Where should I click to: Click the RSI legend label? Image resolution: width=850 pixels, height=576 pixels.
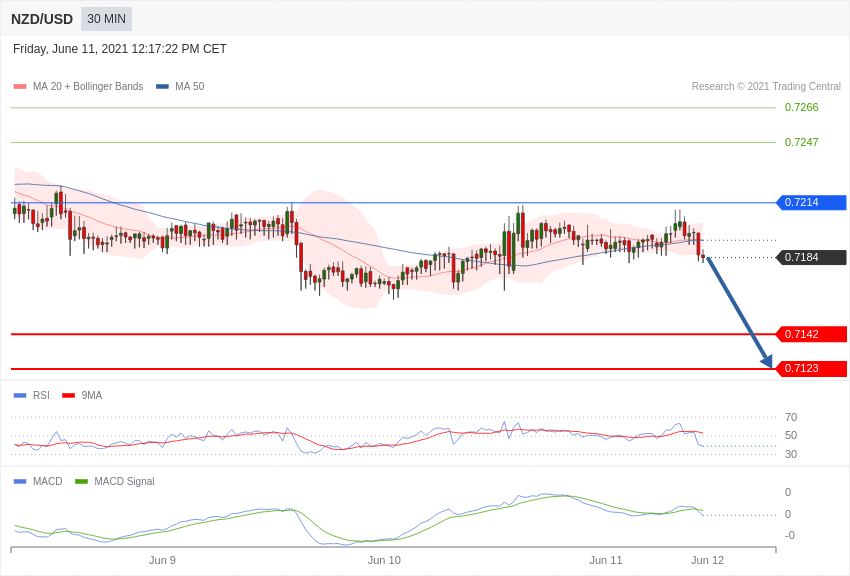point(41,396)
